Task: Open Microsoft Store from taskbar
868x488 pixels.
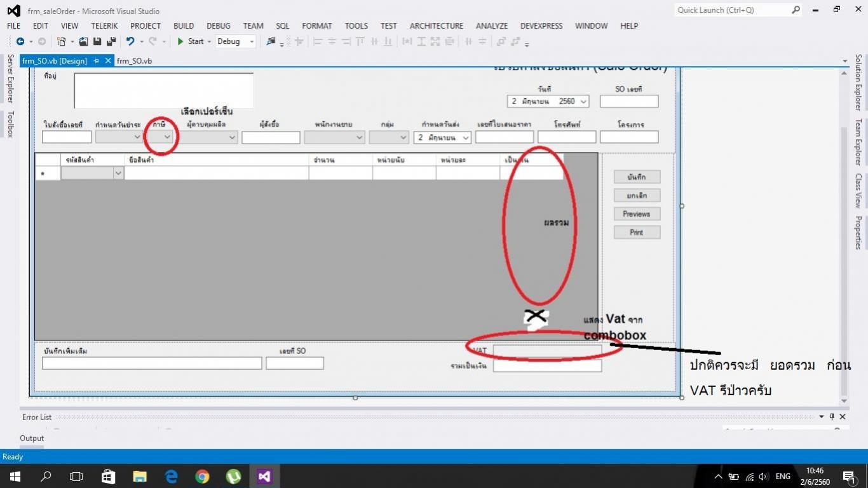Action: coord(108,476)
